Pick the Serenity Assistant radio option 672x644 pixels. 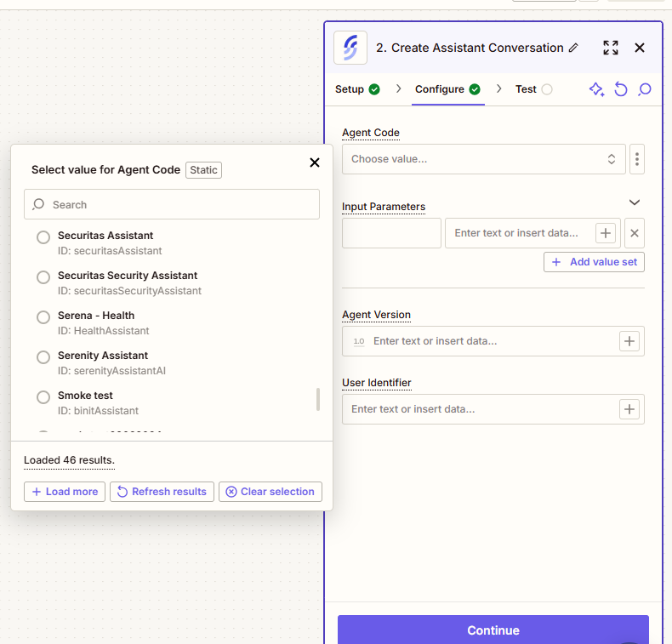tap(43, 357)
